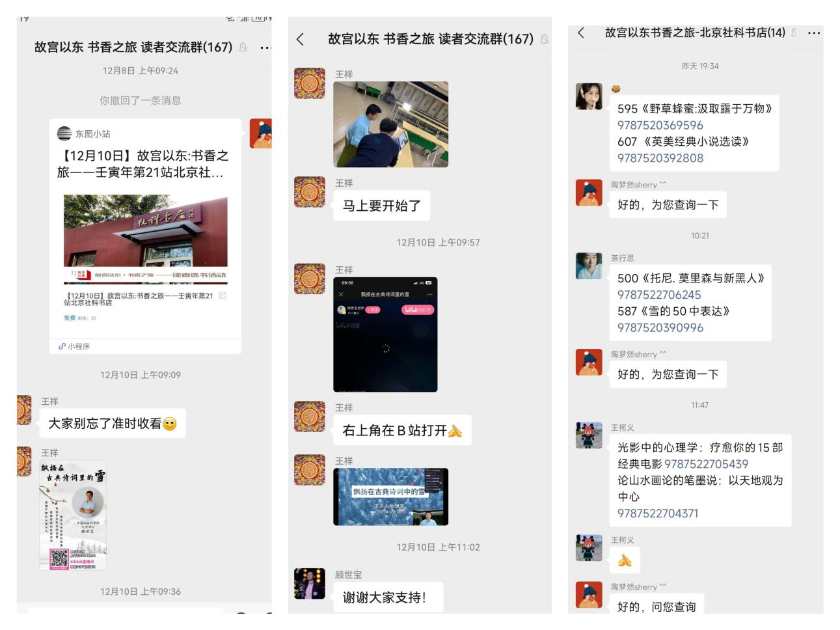Tap the 马上要开始了 message bubble
Screen dimensions: 840x630
tap(382, 206)
